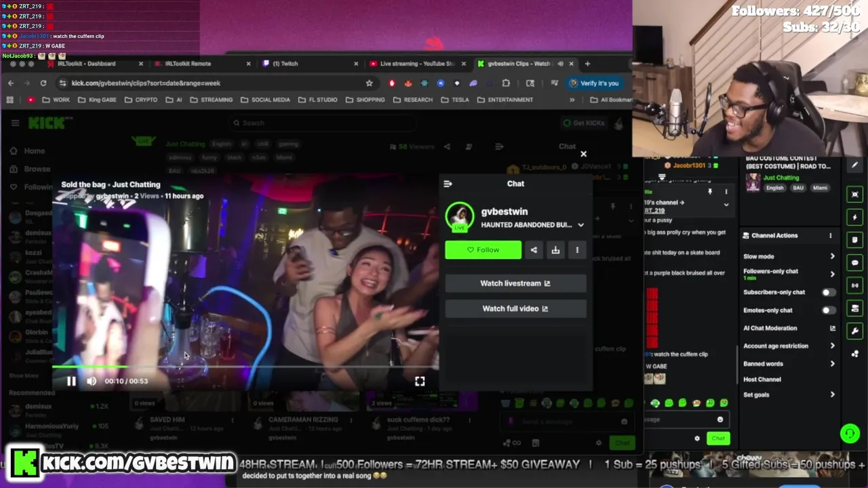Viewport: 868px width, 488px height.
Task: Unpin pinned message pin icon
Action: coord(710,192)
